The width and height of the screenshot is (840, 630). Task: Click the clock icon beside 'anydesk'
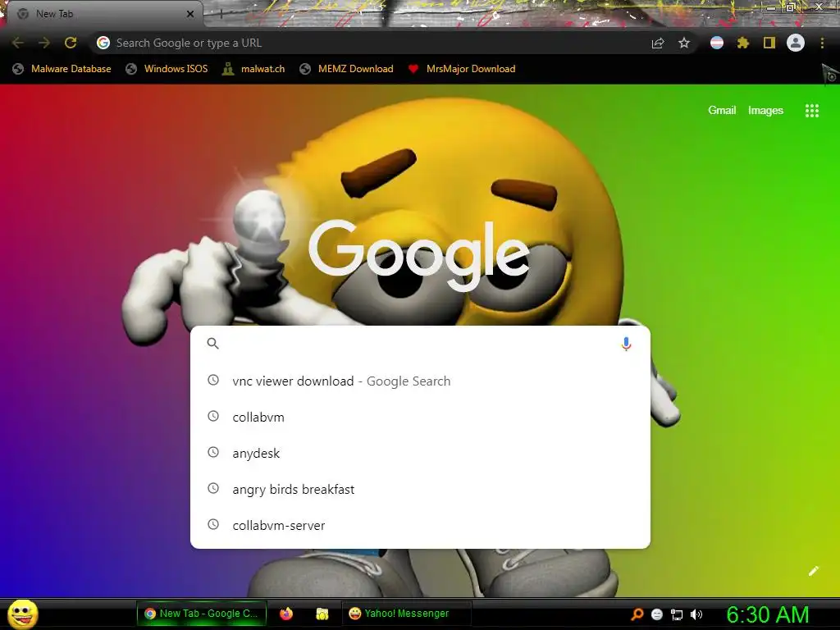click(213, 452)
